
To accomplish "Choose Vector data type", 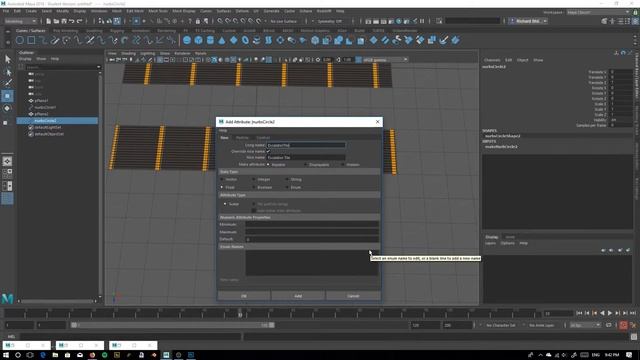I will point(222,180).
